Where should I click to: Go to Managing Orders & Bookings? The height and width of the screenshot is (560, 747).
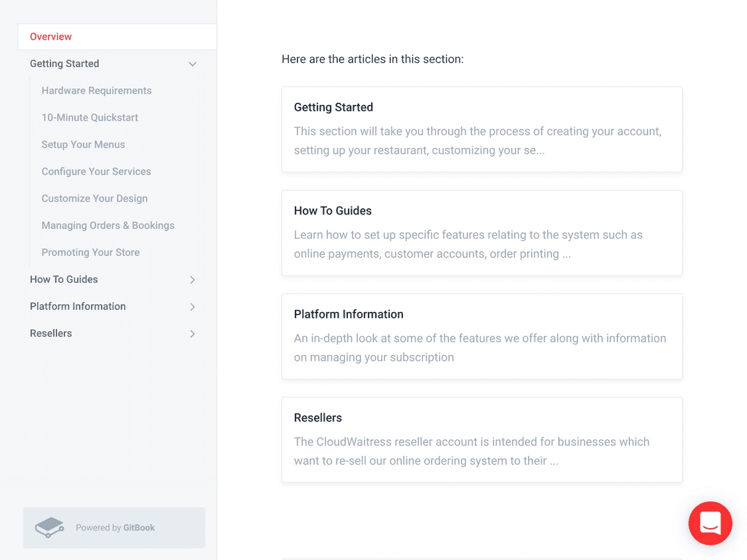click(x=108, y=225)
